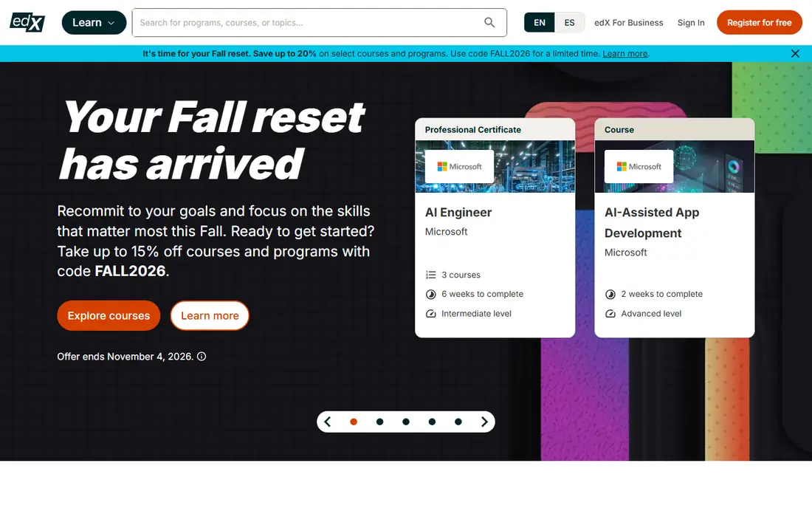Click '2 weeks to complete' text
The height and width of the screenshot is (508, 812).
click(662, 294)
